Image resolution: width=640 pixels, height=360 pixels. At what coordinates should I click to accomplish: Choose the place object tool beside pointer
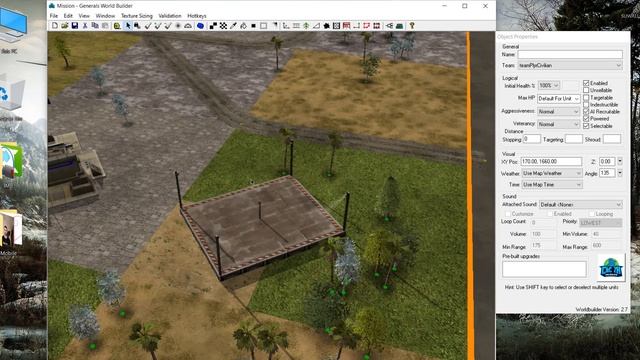[x=137, y=26]
